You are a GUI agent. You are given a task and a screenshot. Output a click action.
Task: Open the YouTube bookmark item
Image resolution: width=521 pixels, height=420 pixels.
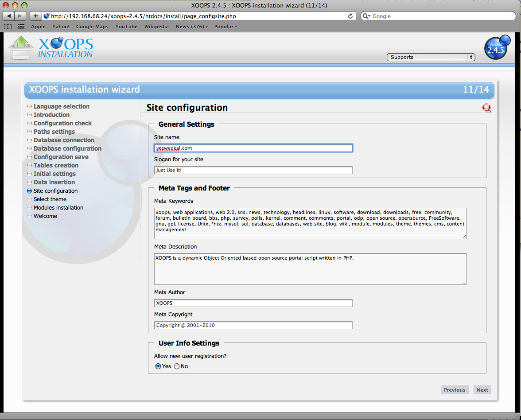pos(126,27)
